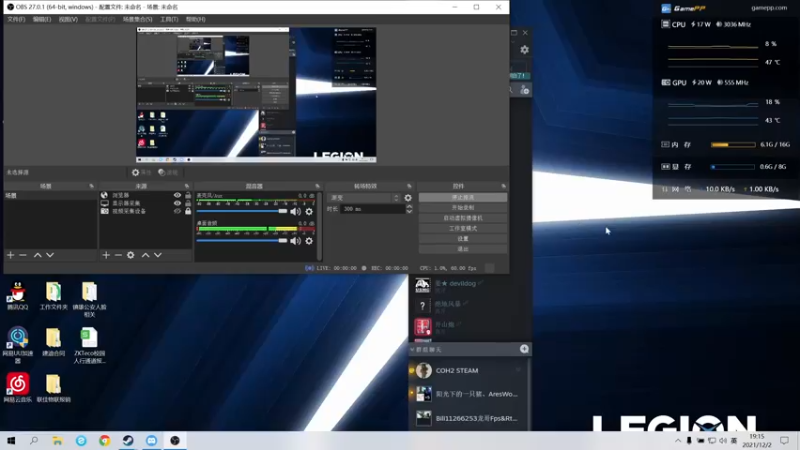Switch to OBS Studio in the taskbar
Viewport: 800px width, 450px height.
175,440
